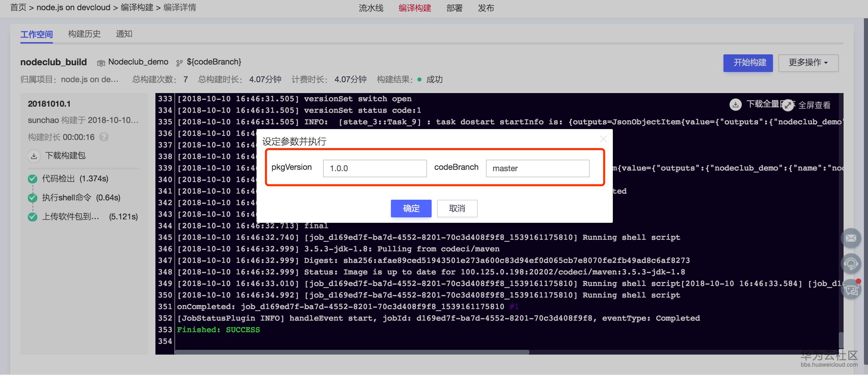868x377 pixels.
Task: Open fullscreen log view icon
Action: [788, 105]
